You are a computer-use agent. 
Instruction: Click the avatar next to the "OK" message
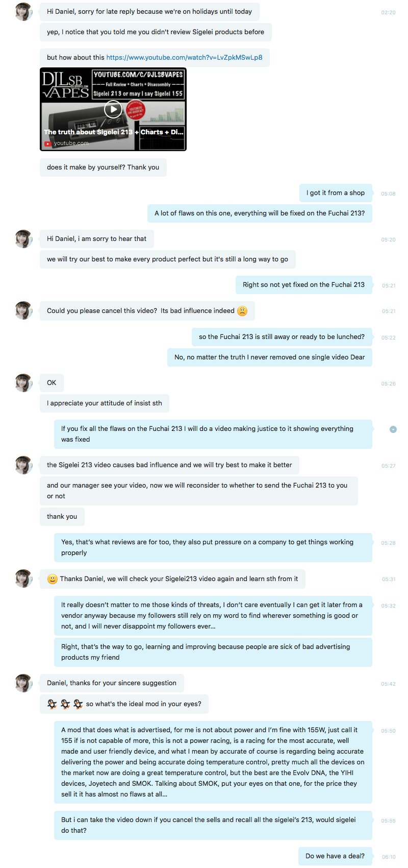point(23,383)
